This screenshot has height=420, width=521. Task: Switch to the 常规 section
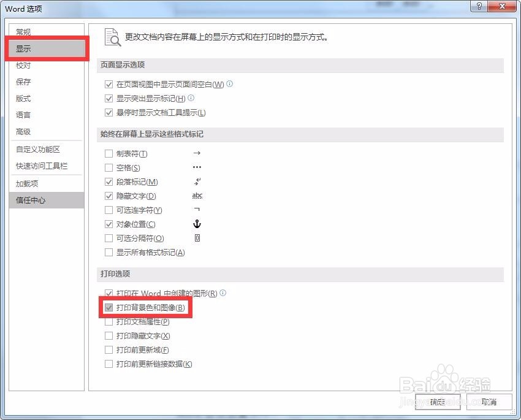pyautogui.click(x=23, y=31)
